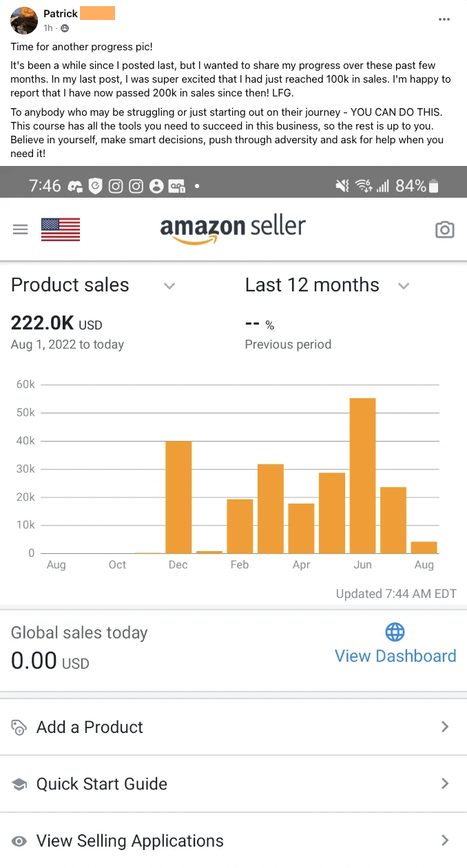The image size is (467, 868).
Task: Click the Patrick profile name link
Action: pyautogui.click(x=61, y=13)
